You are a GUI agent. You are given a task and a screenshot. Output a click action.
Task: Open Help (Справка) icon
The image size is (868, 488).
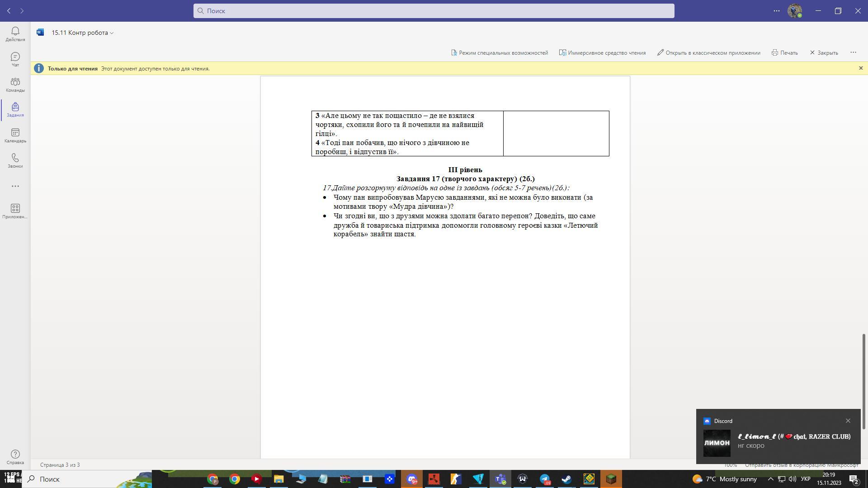(x=15, y=456)
